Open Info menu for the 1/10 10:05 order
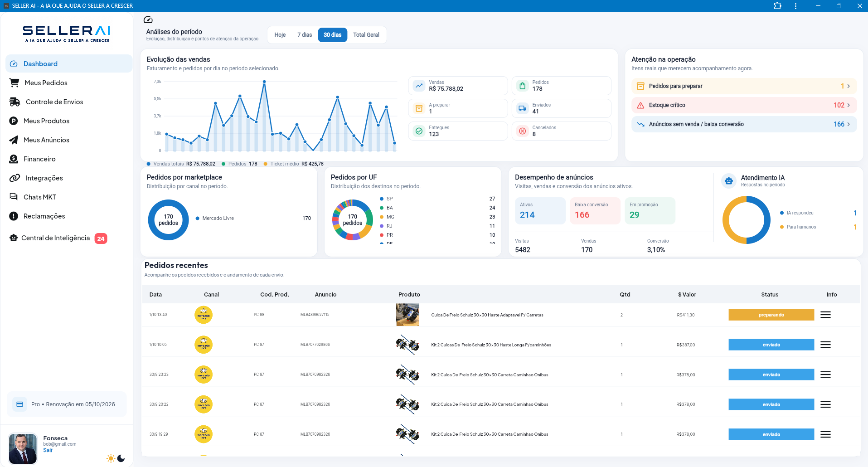868x467 pixels. coord(826,345)
